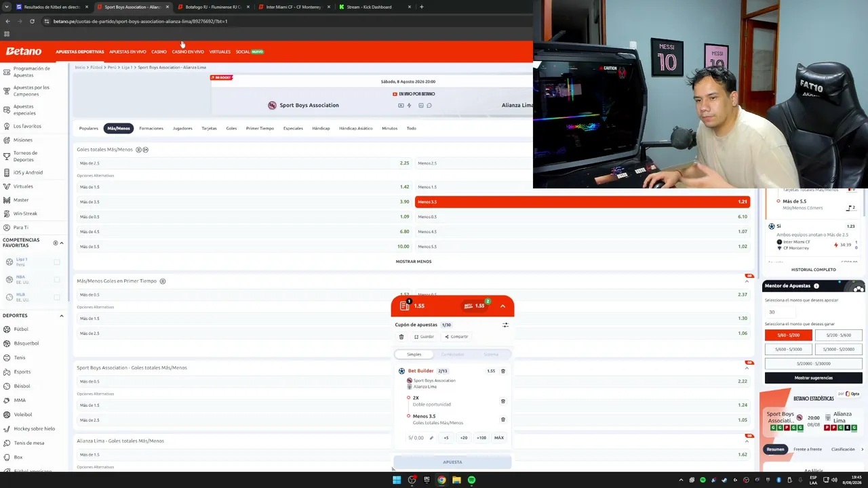The image size is (868, 488).
Task: Select Más de 2.5 odds 2.25
Action: tap(243, 163)
